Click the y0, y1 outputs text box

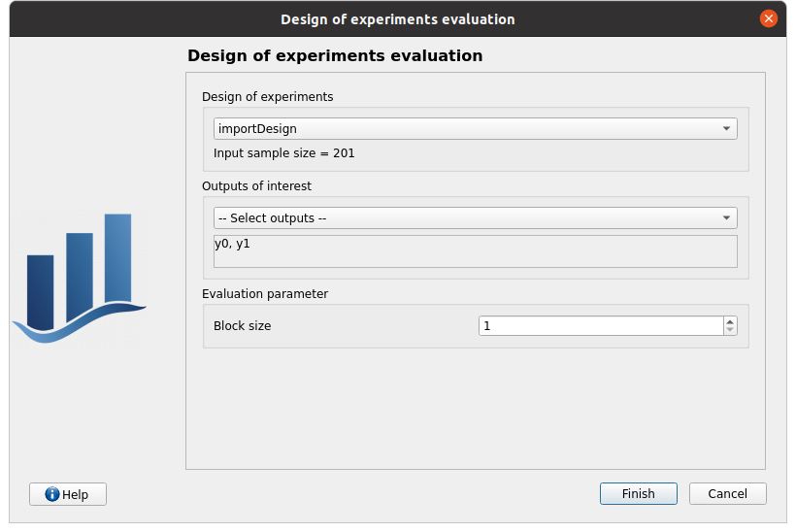pos(475,251)
